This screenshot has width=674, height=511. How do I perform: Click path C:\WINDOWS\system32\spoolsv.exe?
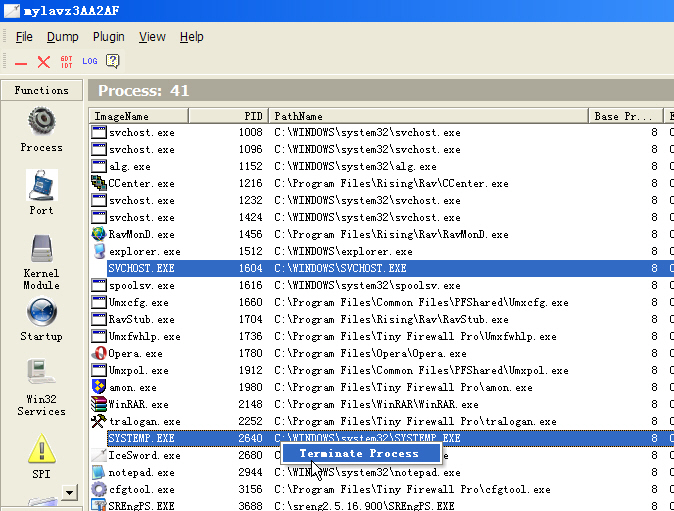(367, 285)
